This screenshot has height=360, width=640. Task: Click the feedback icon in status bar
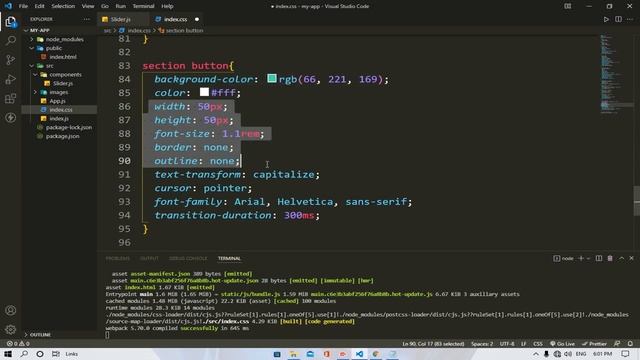point(617,344)
